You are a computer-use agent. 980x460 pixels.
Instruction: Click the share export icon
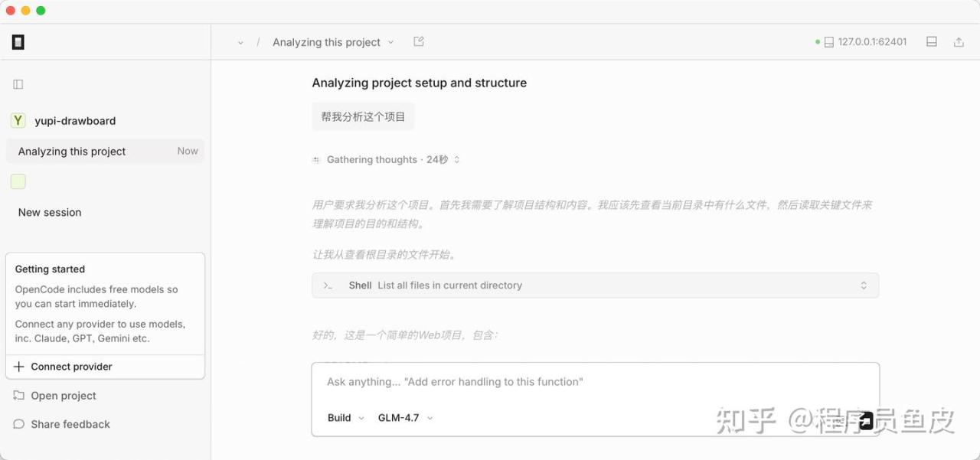click(959, 42)
